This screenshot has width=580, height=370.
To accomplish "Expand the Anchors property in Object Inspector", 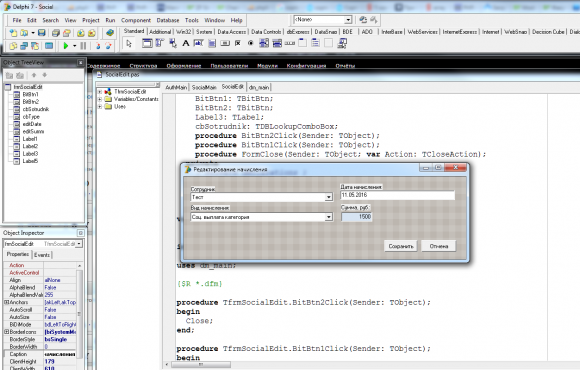I will coord(6,302).
